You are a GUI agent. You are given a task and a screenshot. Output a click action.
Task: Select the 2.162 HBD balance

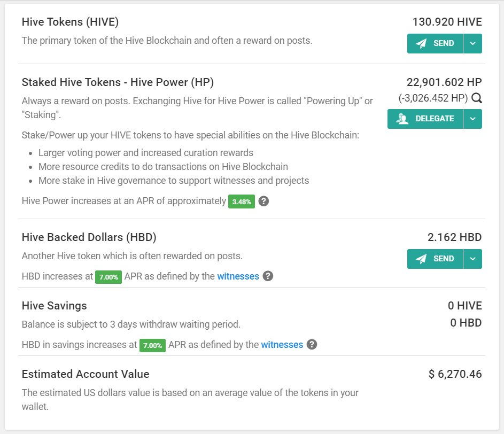coord(454,237)
